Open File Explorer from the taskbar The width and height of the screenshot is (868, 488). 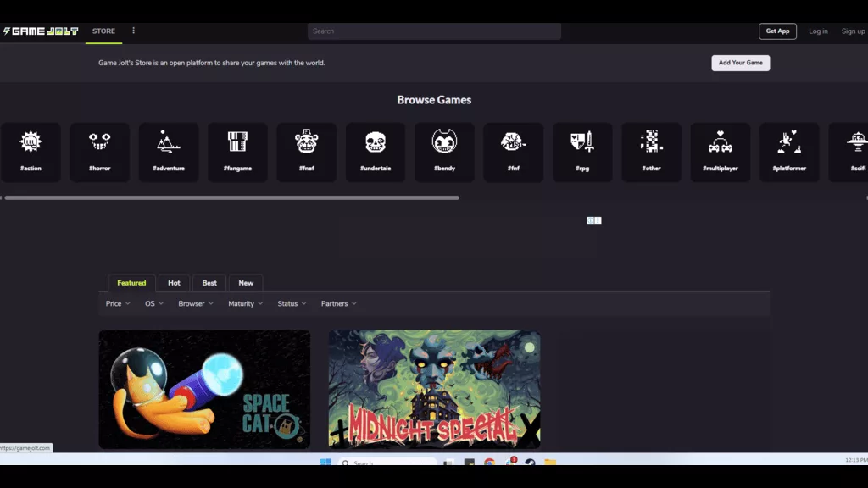[549, 462]
